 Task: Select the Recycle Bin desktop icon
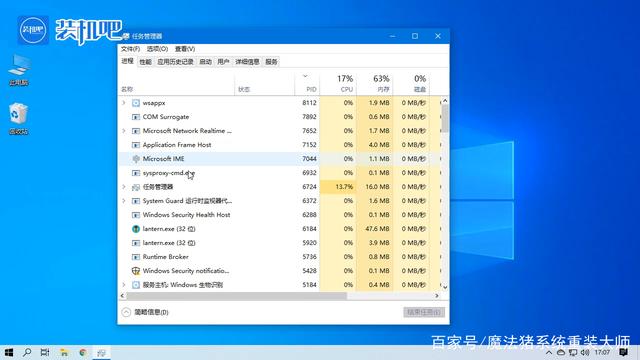[x=19, y=119]
